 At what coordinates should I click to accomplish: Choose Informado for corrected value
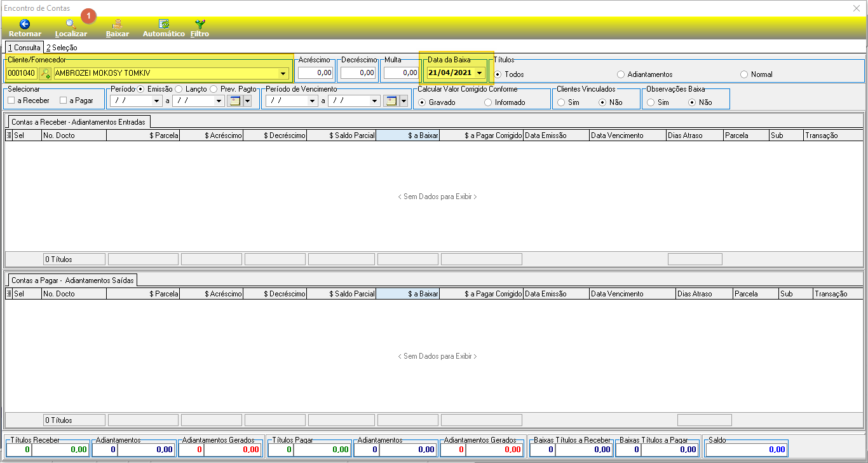tap(488, 102)
